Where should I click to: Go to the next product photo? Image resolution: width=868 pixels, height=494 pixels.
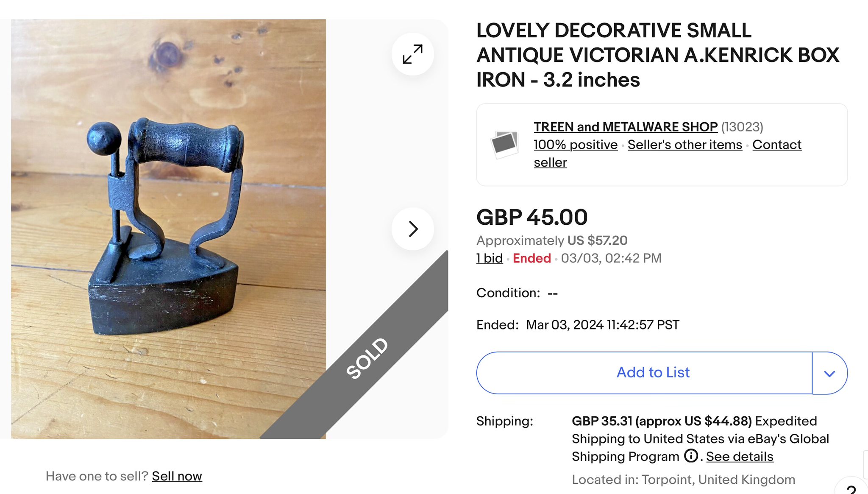[412, 229]
